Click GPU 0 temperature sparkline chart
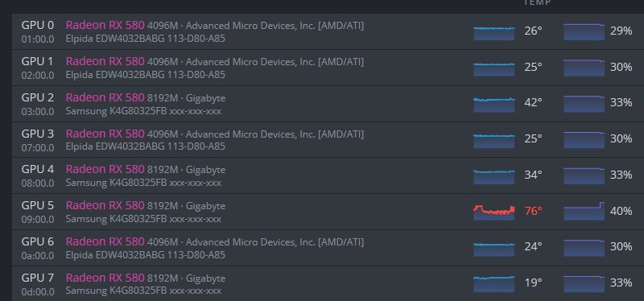This screenshot has height=301, width=644. tap(493, 32)
